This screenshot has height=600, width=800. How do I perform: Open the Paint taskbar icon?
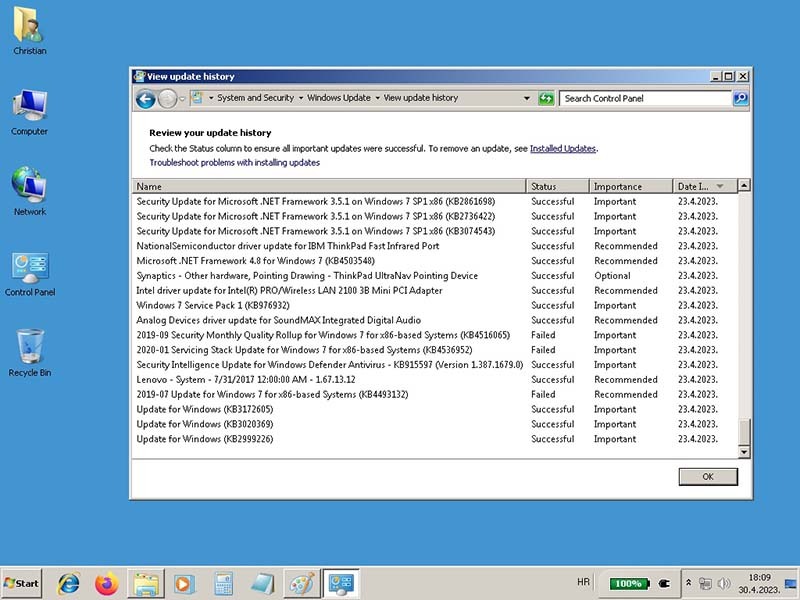coord(300,582)
